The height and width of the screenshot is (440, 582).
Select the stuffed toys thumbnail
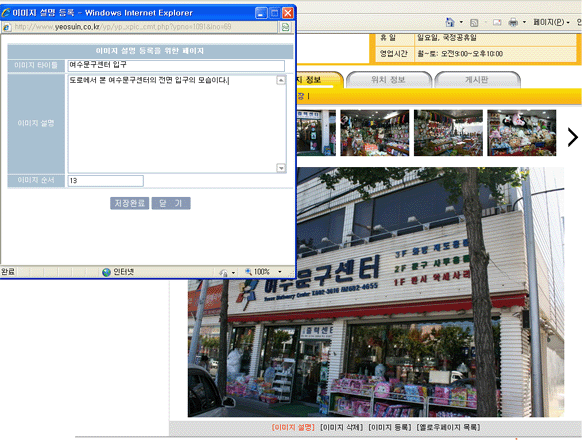coord(521,133)
